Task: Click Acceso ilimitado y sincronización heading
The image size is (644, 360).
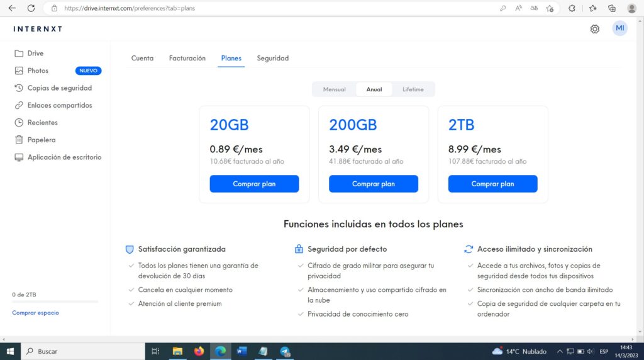Action: tap(535, 249)
